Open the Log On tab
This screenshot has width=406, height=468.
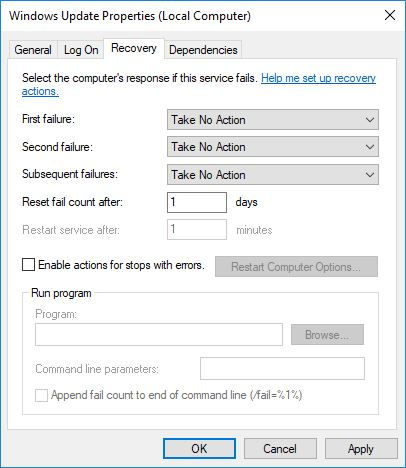coord(81,50)
